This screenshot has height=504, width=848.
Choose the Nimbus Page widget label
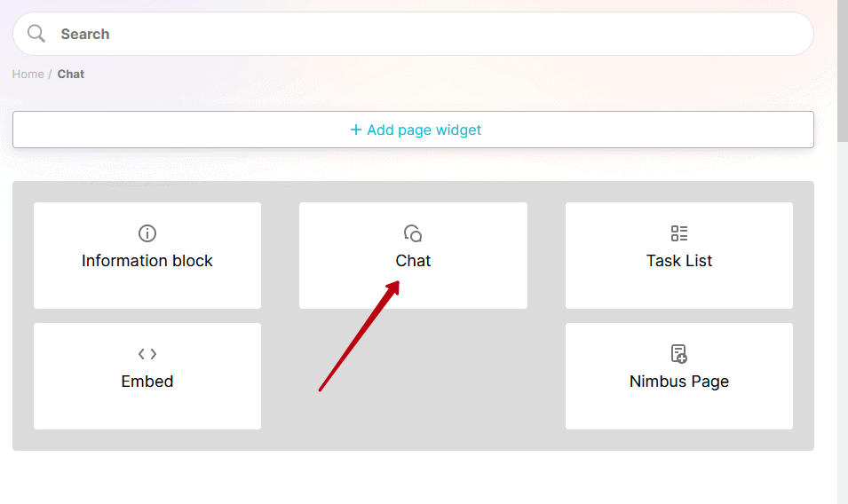tap(679, 382)
